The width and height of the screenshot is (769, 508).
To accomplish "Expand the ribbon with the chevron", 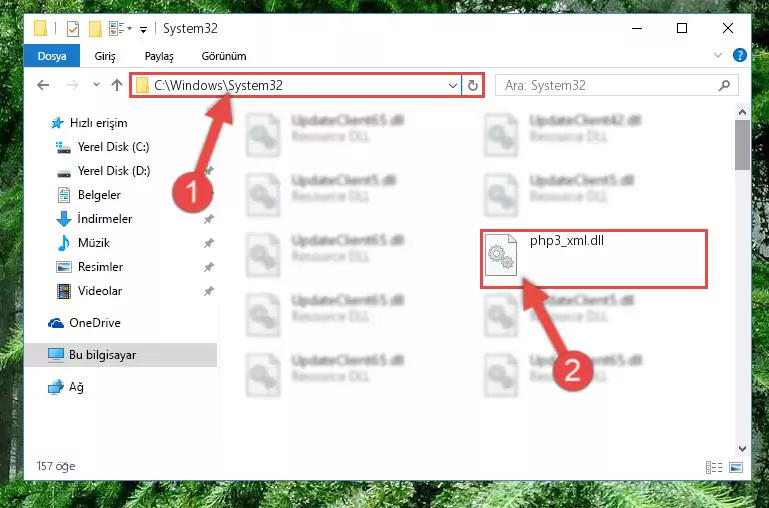I will (718, 55).
